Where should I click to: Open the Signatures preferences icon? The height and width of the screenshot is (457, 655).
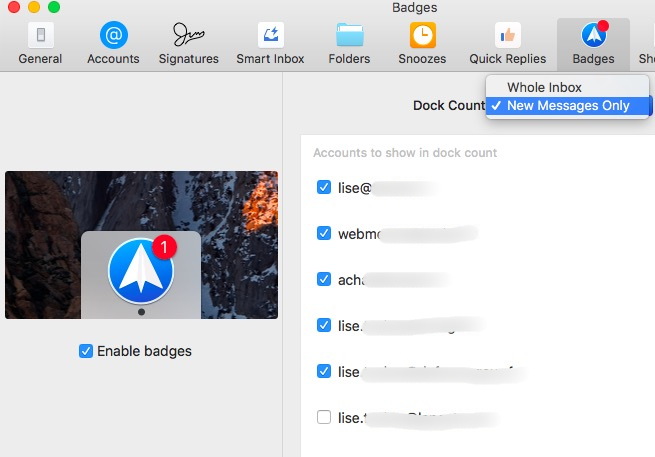[189, 35]
